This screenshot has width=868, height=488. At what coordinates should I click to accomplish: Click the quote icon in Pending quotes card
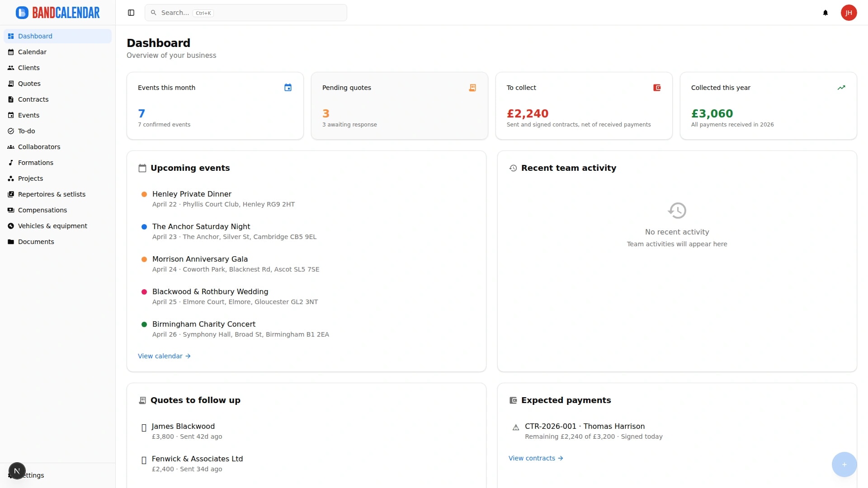(472, 88)
